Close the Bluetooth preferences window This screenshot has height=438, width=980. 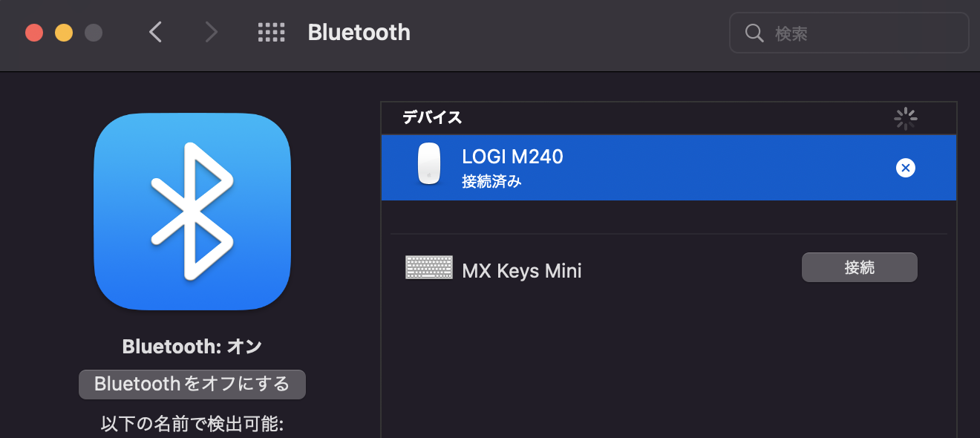(34, 33)
